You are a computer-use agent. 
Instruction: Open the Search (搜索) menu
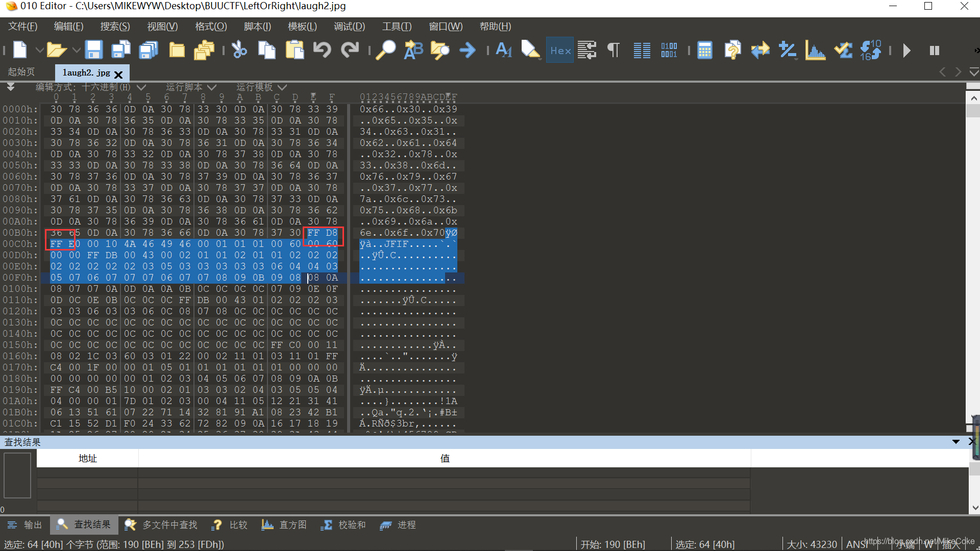coord(115,27)
